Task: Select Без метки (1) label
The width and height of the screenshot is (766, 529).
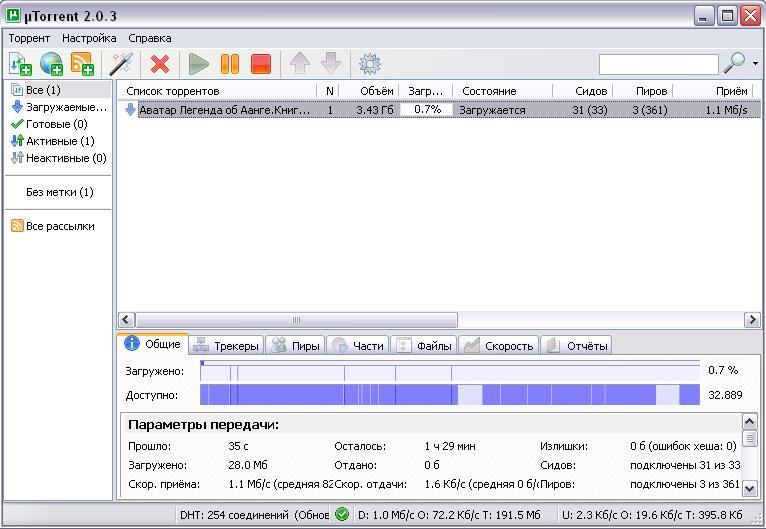Action: point(59,192)
